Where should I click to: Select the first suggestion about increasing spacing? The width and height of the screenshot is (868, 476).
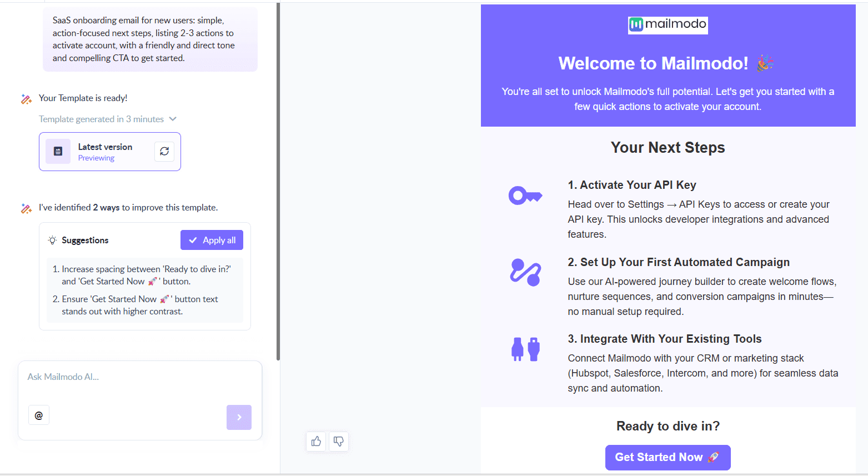coord(144,275)
